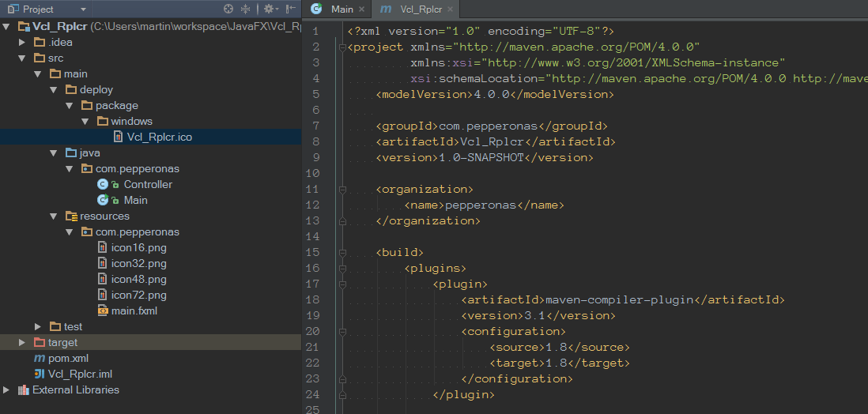The image size is (868, 414).
Task: Expand the External Libraries node
Action: point(7,390)
